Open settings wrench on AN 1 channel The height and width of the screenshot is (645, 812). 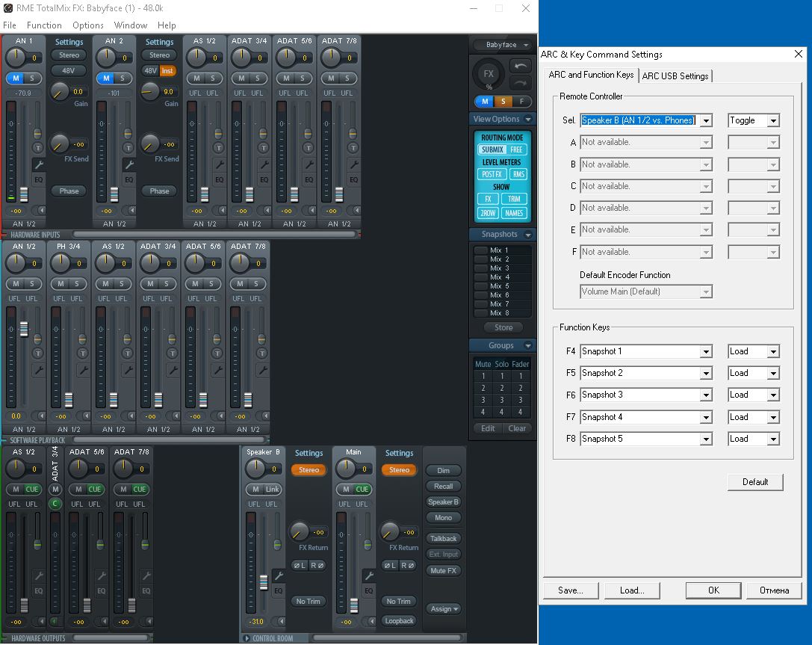[x=38, y=164]
